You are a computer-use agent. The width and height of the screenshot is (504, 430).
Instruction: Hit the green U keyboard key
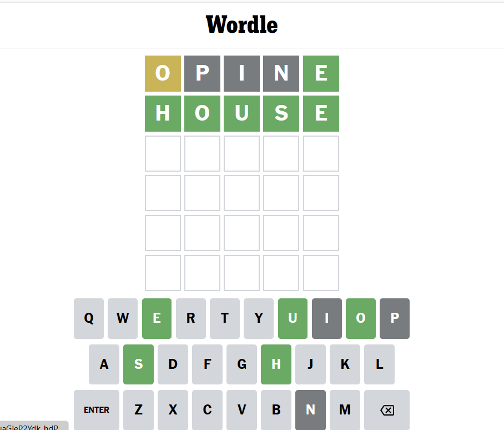293,318
